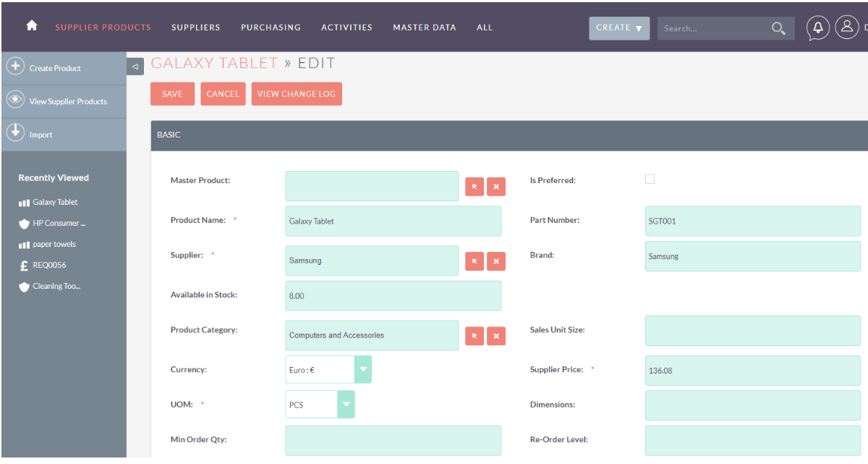The height and width of the screenshot is (464, 868).
Task: Click the Save button
Action: click(172, 94)
